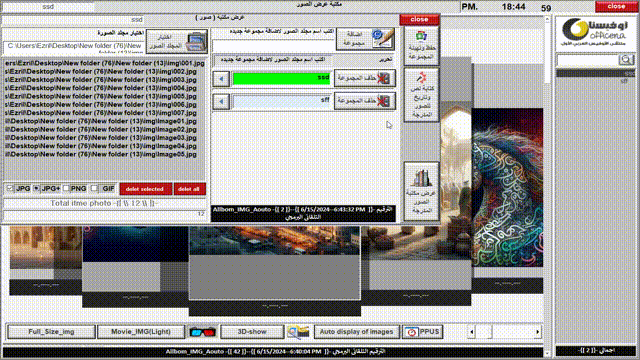This screenshot has height=360, width=640.
Task: Click the save and finish group icon
Action: coord(421,36)
